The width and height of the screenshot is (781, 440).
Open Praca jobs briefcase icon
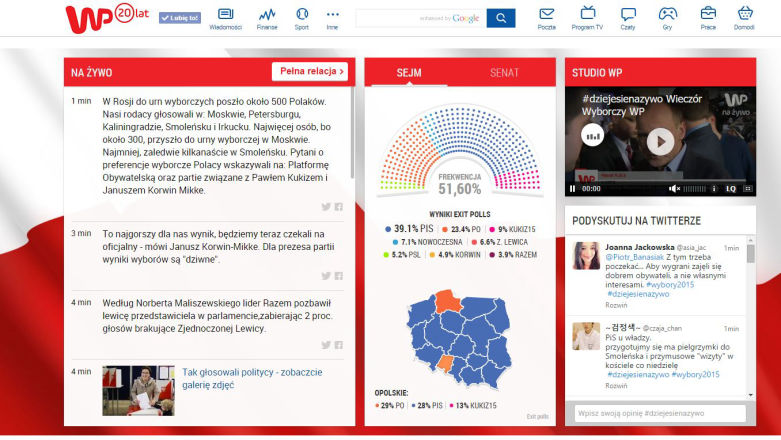[x=708, y=19]
